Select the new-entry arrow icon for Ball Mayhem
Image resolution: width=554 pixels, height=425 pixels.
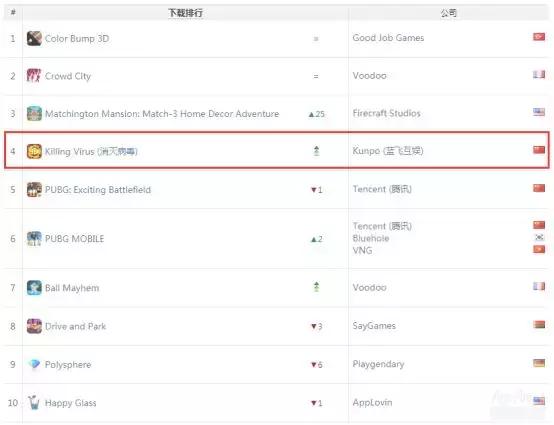(316, 287)
